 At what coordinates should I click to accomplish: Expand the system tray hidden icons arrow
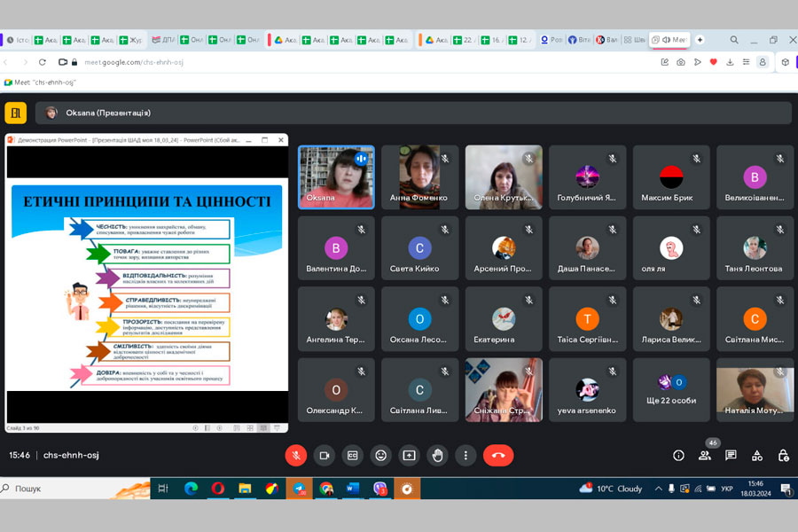click(658, 489)
